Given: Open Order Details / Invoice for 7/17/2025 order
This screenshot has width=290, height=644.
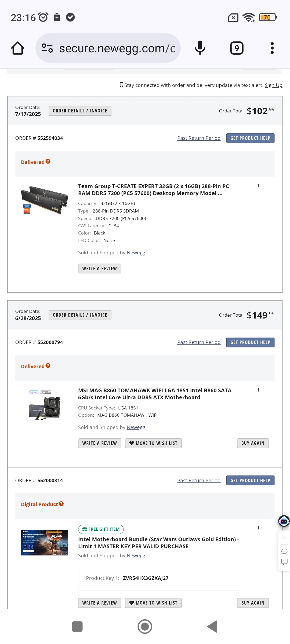Looking at the screenshot, I should 80,111.
